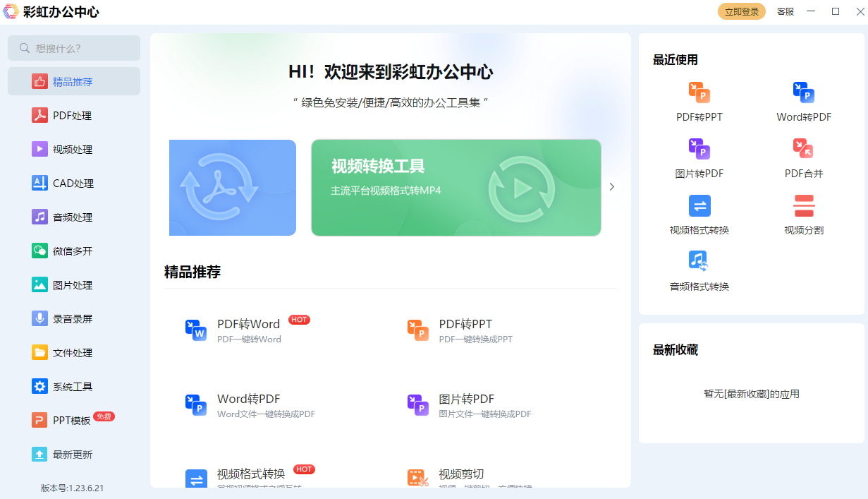Select 微信多开 menu label
Viewport: 868px width, 499px height.
point(73,251)
